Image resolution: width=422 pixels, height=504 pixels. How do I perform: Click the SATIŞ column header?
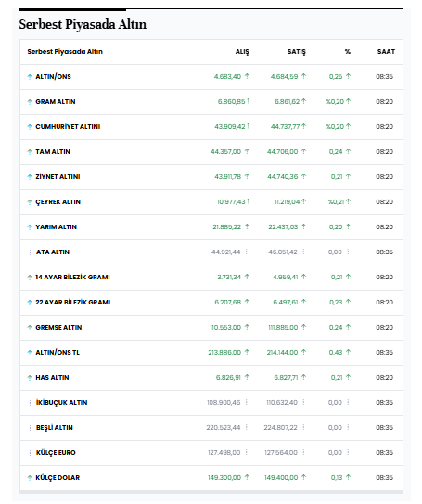pyautogui.click(x=297, y=52)
